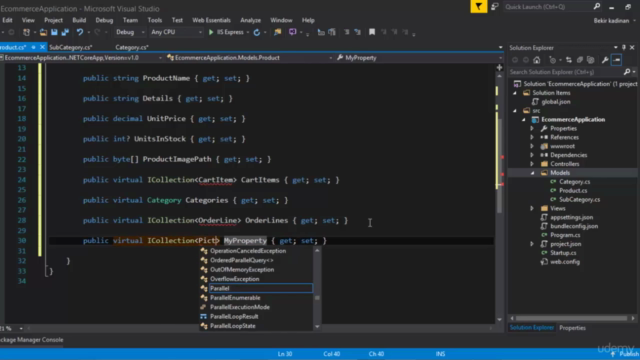Save the current file with the floppy icon
This screenshot has width=640, height=360.
click(54, 32)
